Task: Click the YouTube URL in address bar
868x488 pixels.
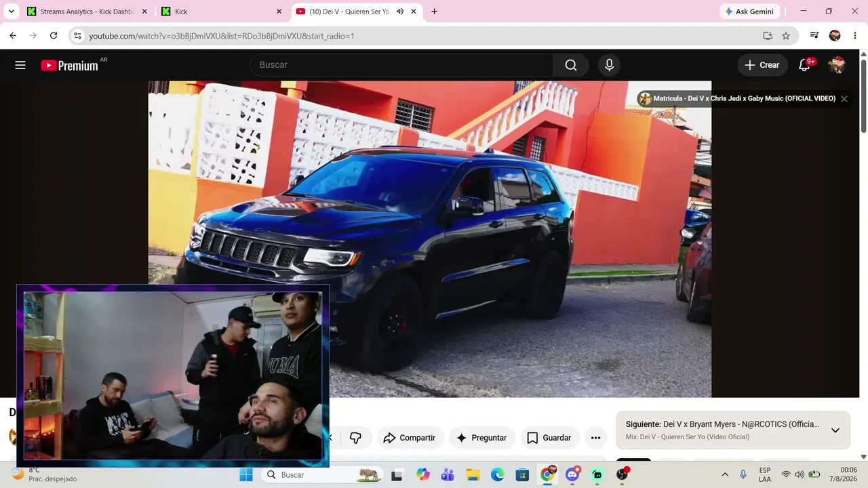Action: pos(222,36)
